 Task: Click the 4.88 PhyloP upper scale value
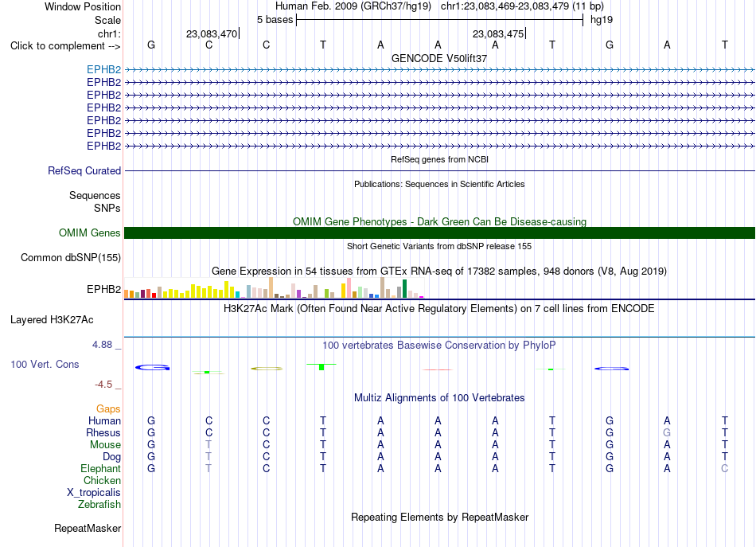click(102, 345)
